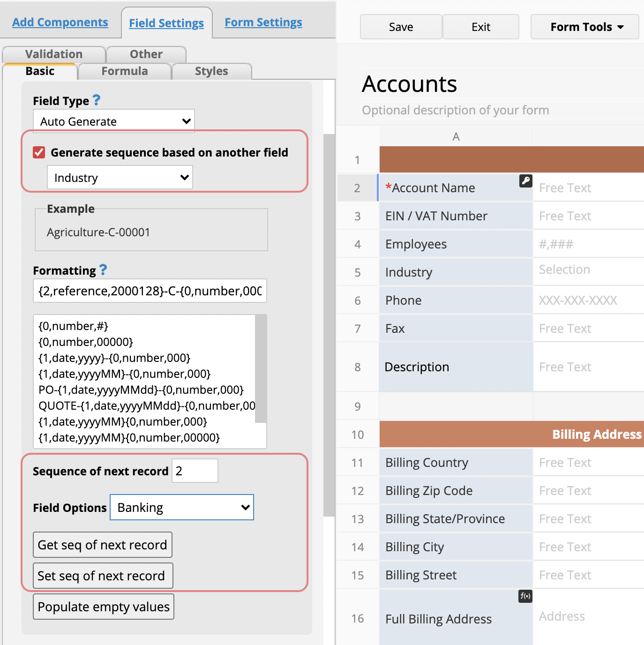The width and height of the screenshot is (644, 645).
Task: Click the Save button
Action: pyautogui.click(x=401, y=27)
